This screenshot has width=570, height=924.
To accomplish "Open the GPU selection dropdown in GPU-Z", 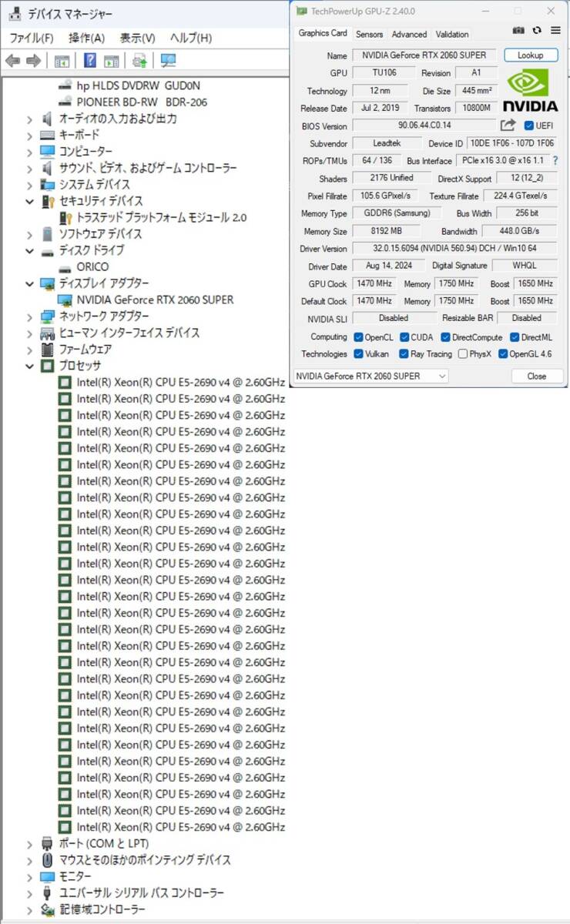I will pos(371,376).
